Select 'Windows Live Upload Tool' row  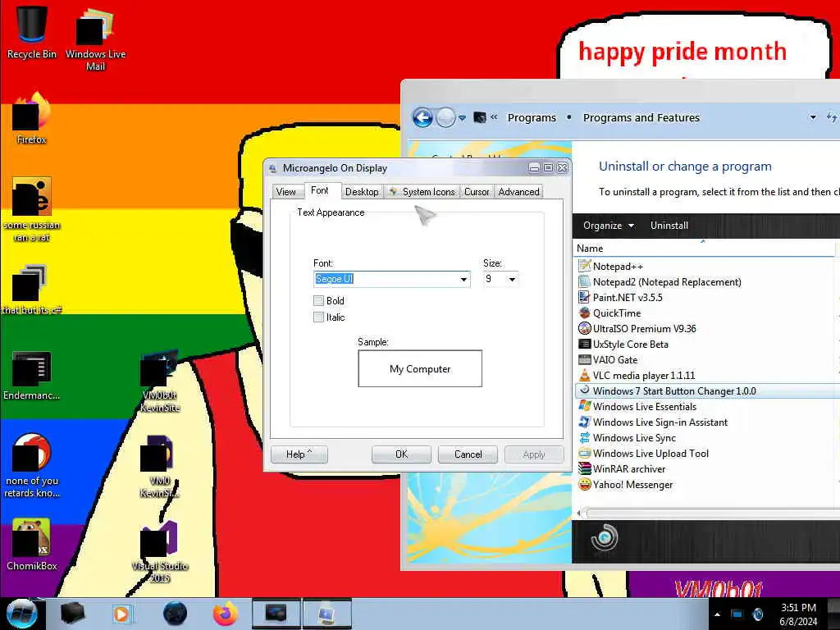707,453
